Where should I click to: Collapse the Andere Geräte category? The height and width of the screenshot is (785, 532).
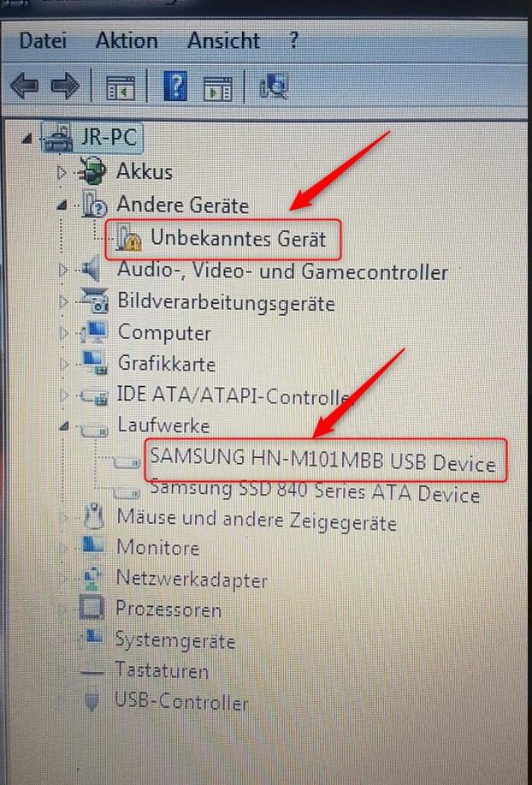click(x=62, y=205)
